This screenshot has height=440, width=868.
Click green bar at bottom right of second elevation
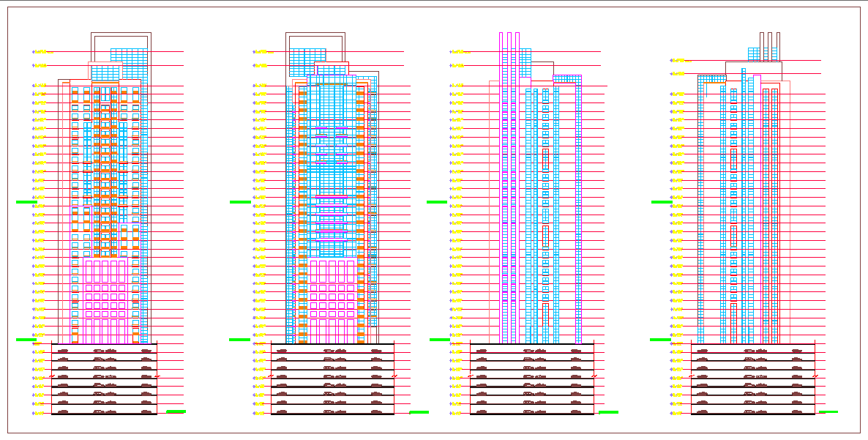tap(419, 412)
